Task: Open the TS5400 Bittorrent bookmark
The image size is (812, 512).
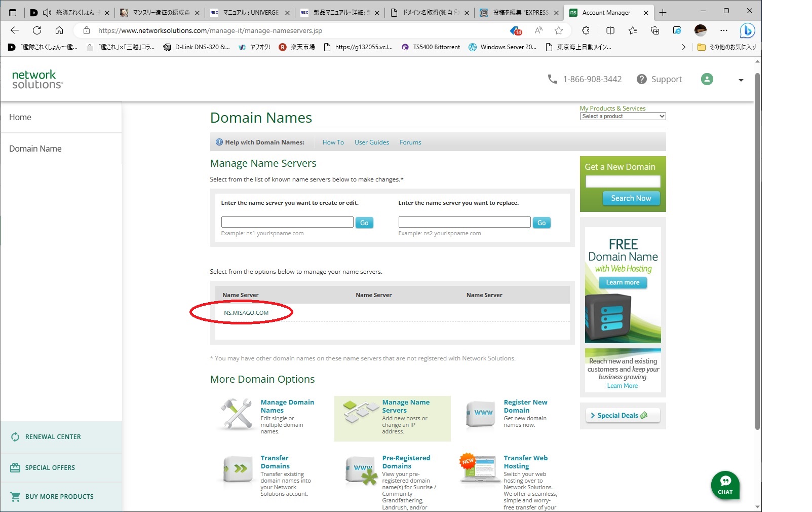Action: [x=431, y=47]
